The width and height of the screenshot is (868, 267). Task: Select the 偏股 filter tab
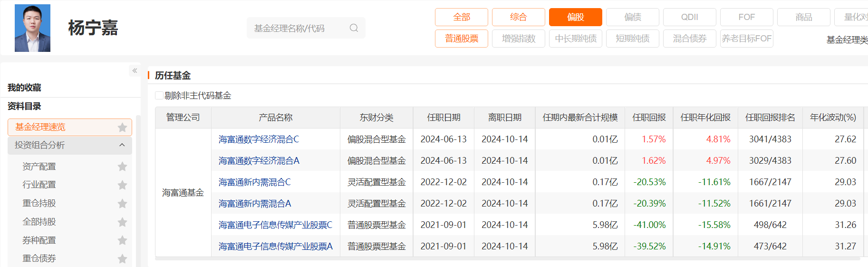point(575,17)
